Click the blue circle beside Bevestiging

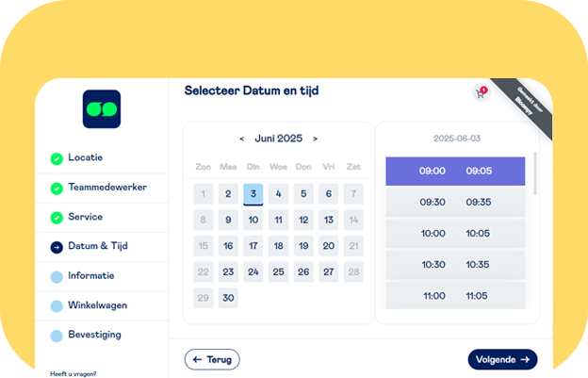click(57, 336)
